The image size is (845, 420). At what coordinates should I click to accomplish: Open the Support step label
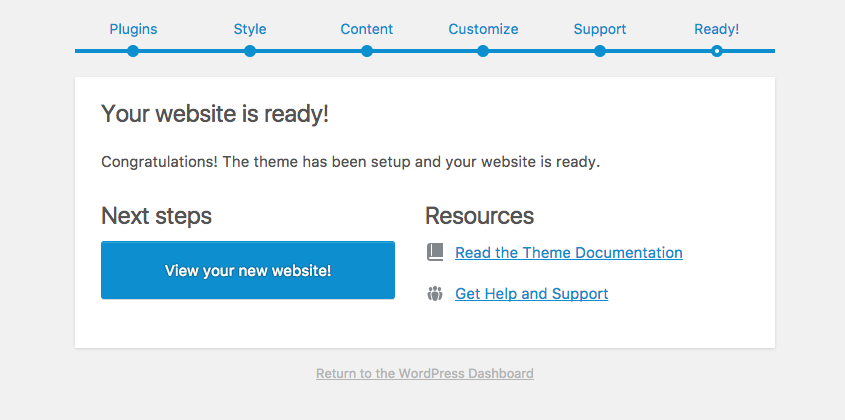600,29
